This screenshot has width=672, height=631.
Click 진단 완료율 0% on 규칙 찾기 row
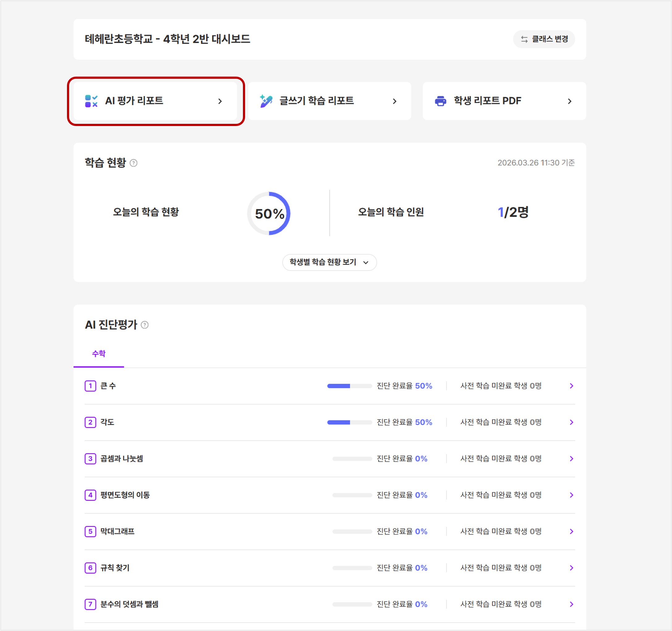402,568
